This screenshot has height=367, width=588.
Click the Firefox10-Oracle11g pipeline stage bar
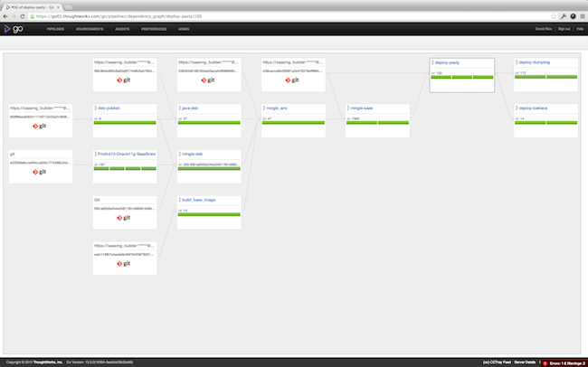125,170
